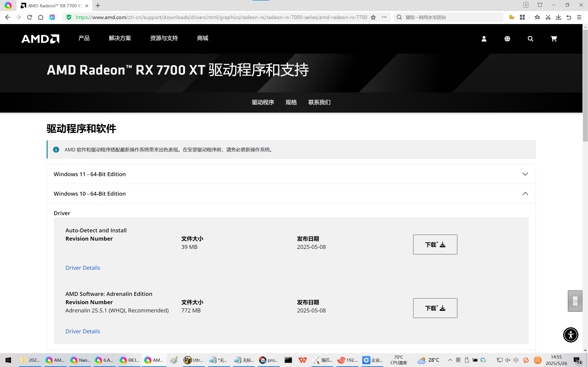588x367 pixels.
Task: Click the browser AI assistant icon
Action: click(x=52, y=17)
